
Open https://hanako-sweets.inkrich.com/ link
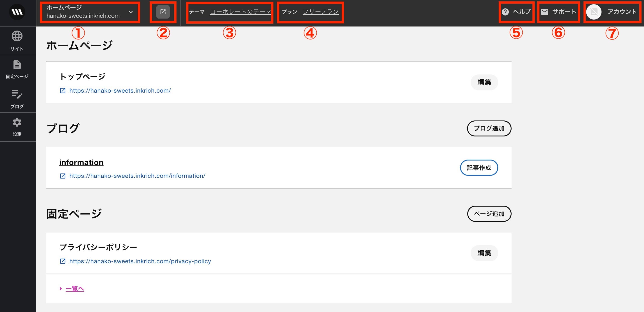[120, 91]
